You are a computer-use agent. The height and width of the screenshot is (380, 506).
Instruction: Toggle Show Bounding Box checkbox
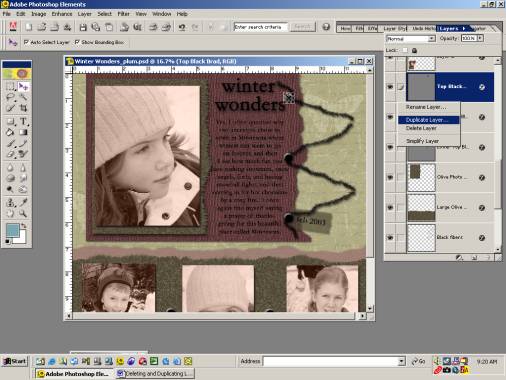pos(77,42)
